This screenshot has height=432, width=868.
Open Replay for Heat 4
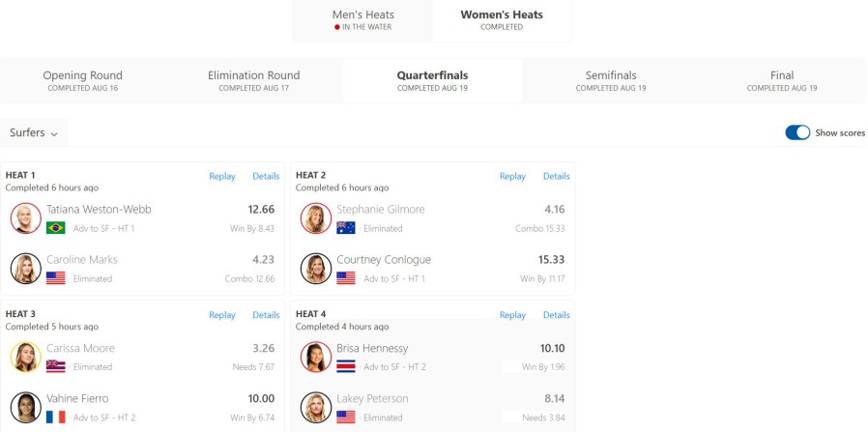coord(512,315)
